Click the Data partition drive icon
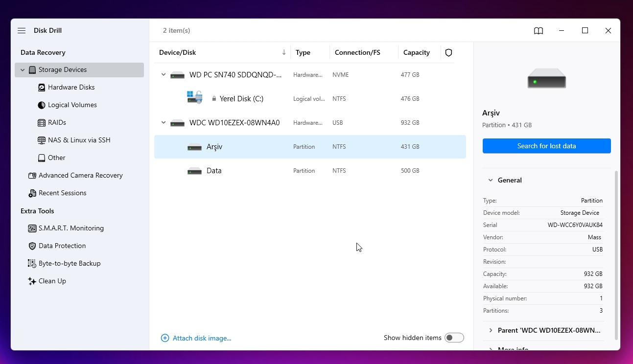Image resolution: width=633 pixels, height=364 pixels. click(x=195, y=171)
